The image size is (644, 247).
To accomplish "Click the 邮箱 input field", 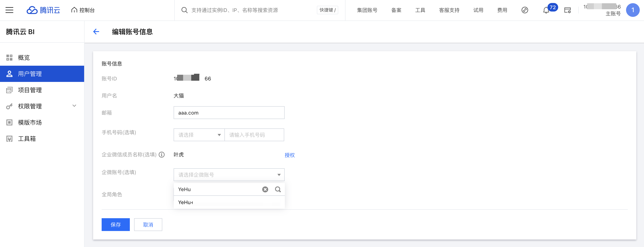I will pyautogui.click(x=229, y=113).
